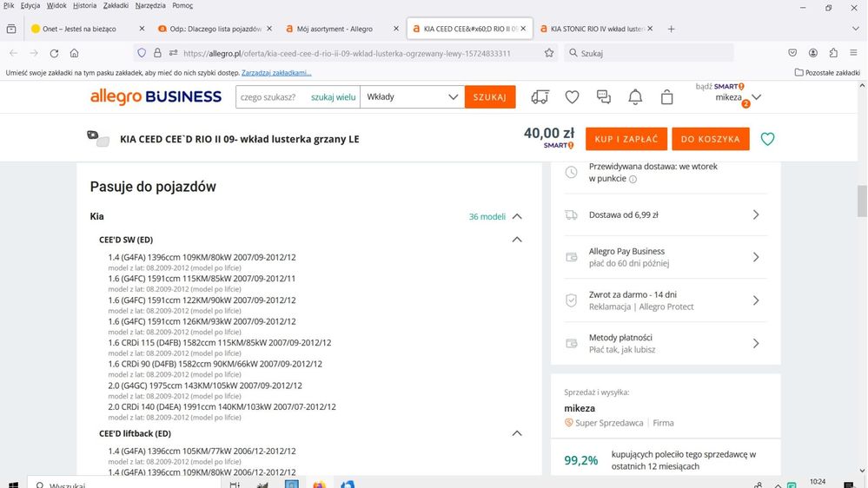868x488 pixels.
Task: Open the delivery truck icon in Allegro header
Action: (540, 97)
